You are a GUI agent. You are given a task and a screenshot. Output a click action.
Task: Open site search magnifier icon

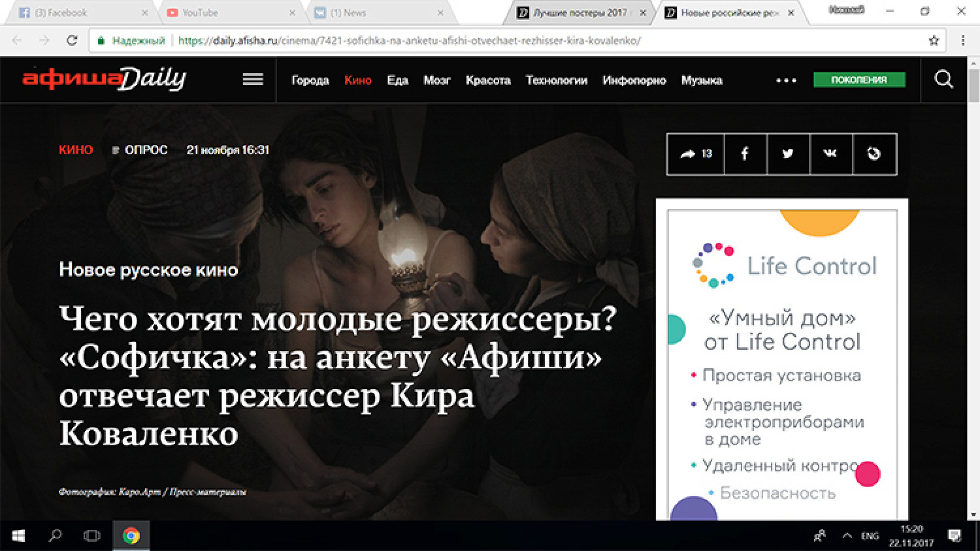[943, 80]
